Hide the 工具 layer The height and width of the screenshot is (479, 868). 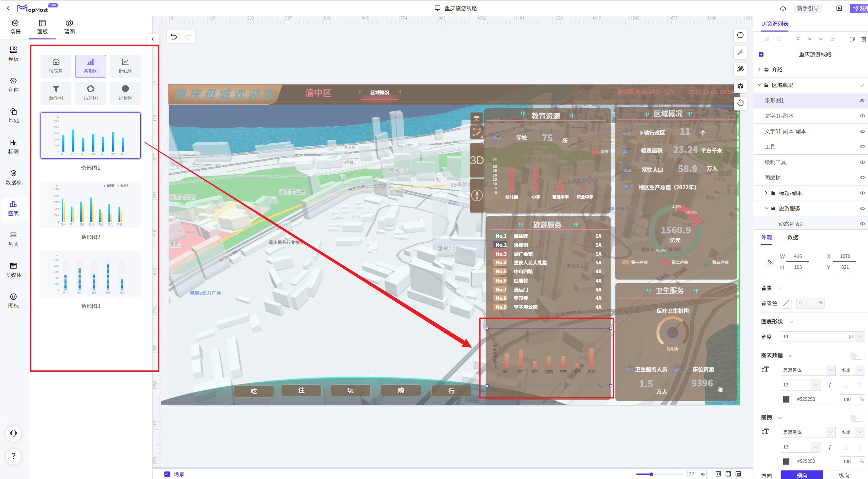(862, 147)
